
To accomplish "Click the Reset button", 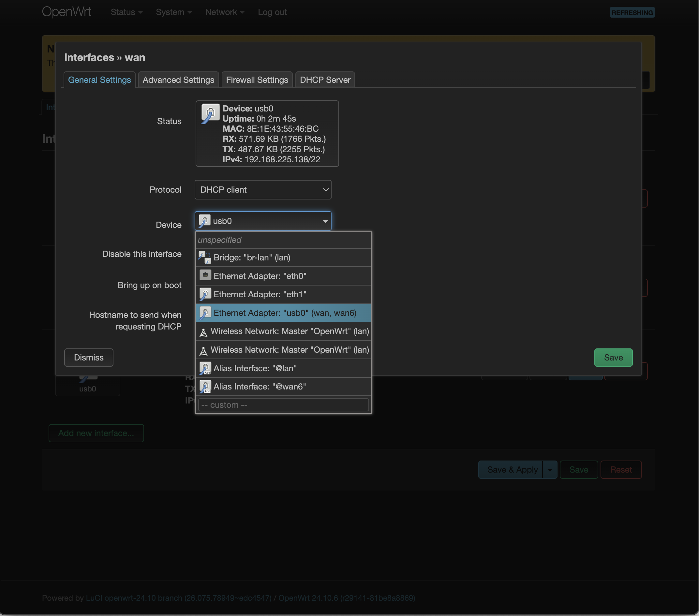I will (621, 470).
